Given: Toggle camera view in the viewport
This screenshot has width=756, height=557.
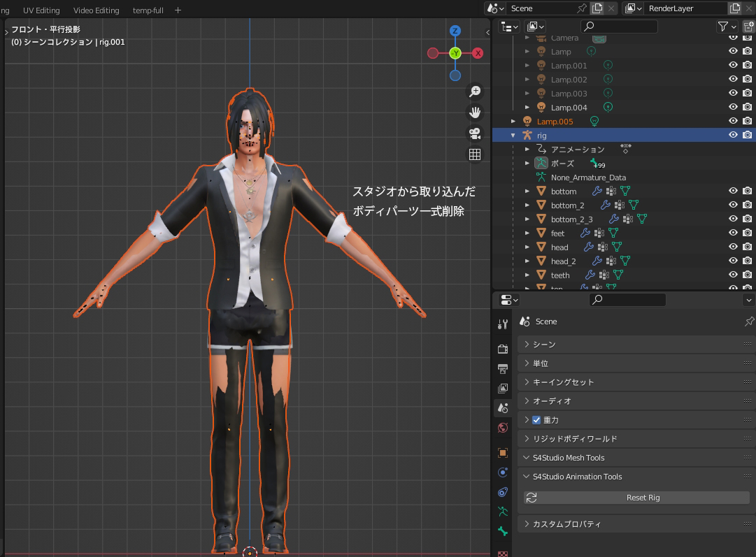Looking at the screenshot, I should [475, 133].
